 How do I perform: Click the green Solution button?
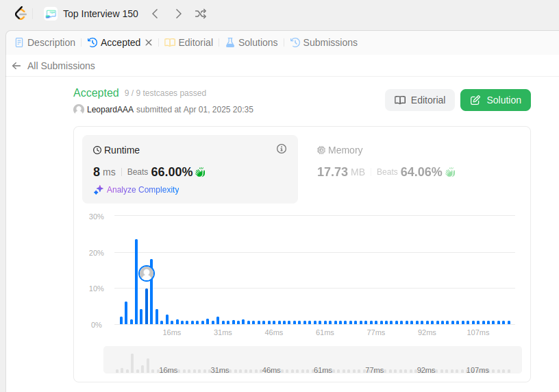coord(495,100)
